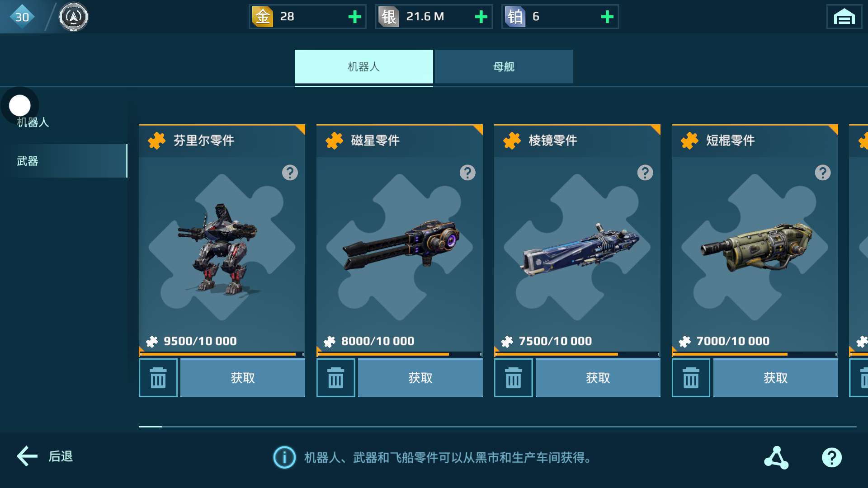868x488 pixels.
Task: Click 获取 for 棱镜零件
Action: point(598,378)
